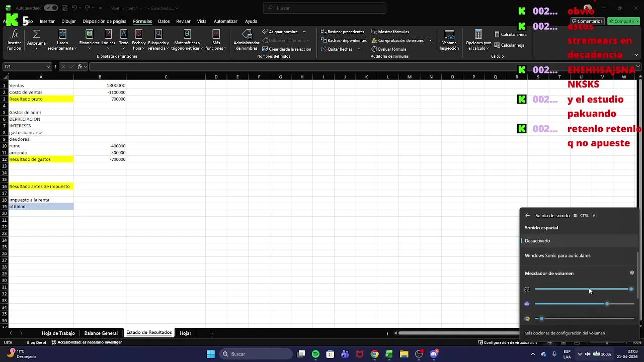Open the Administrador de nombres
This screenshot has width=644, height=362.
click(247, 39)
